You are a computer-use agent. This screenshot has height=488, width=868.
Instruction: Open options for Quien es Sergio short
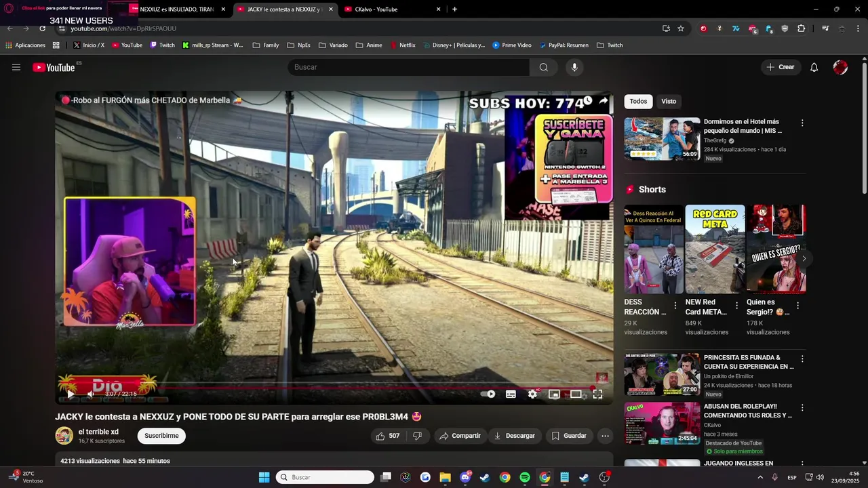(x=797, y=306)
